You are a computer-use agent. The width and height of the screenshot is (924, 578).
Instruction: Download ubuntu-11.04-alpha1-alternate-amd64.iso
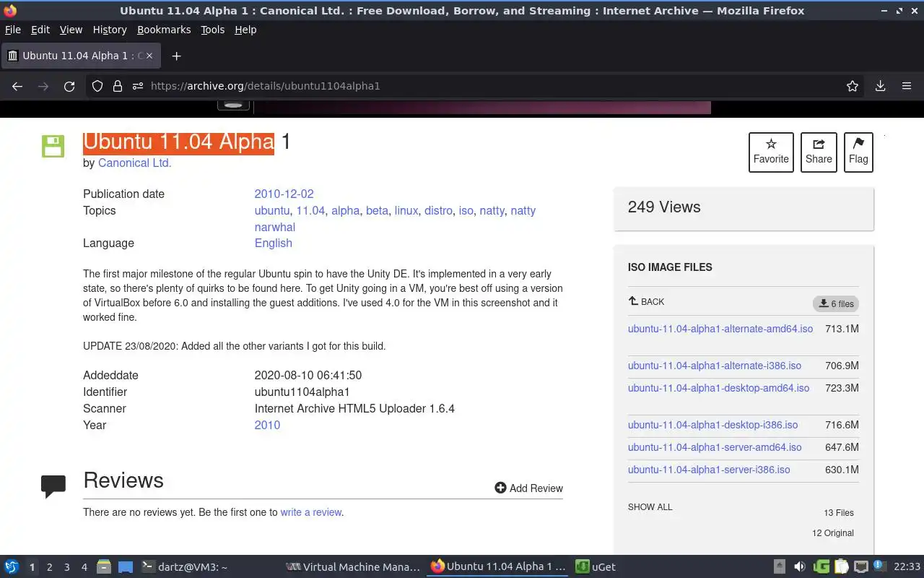coord(720,329)
